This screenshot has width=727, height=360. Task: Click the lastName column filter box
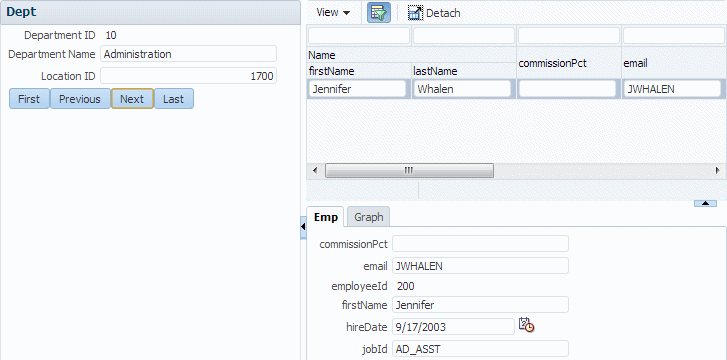pyautogui.click(x=464, y=36)
